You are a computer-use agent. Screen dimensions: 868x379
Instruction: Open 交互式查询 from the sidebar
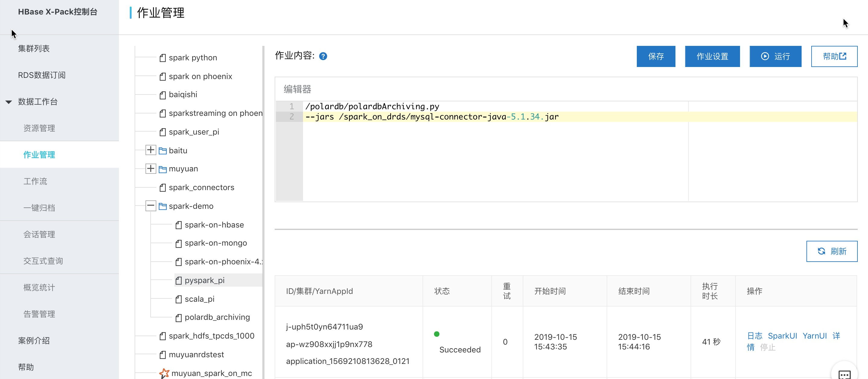point(43,261)
